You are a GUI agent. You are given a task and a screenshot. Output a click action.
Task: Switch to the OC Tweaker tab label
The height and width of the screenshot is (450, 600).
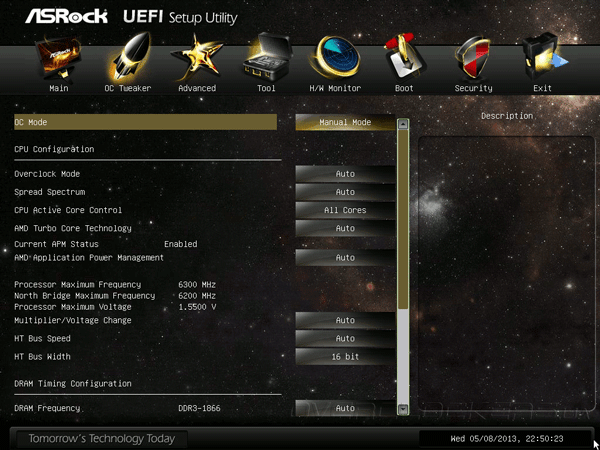click(x=128, y=88)
